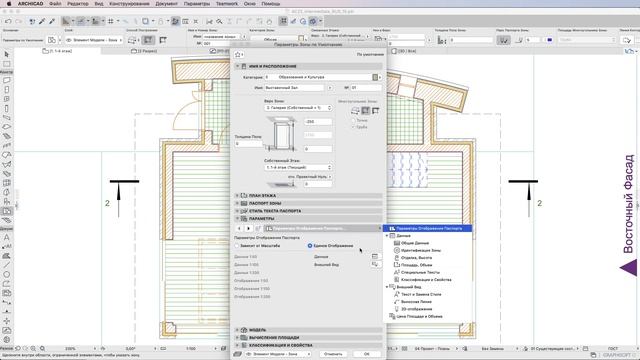
Task: Open the 'Собственный Этаж' dropdown
Action: pos(298,167)
